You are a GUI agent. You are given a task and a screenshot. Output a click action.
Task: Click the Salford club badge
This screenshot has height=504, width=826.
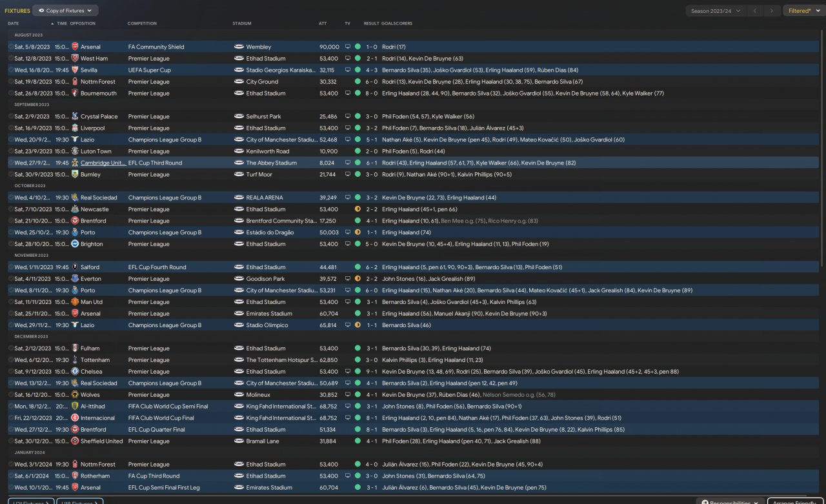click(75, 268)
